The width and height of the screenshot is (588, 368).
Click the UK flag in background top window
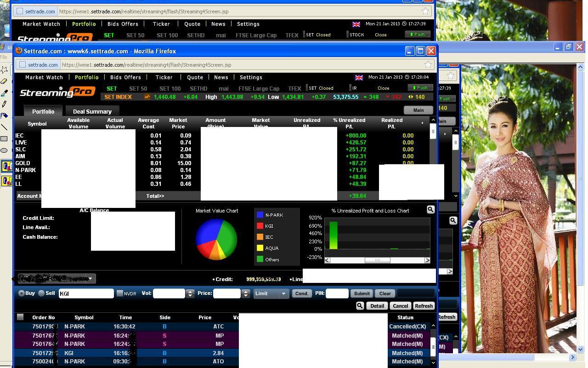[x=356, y=24]
